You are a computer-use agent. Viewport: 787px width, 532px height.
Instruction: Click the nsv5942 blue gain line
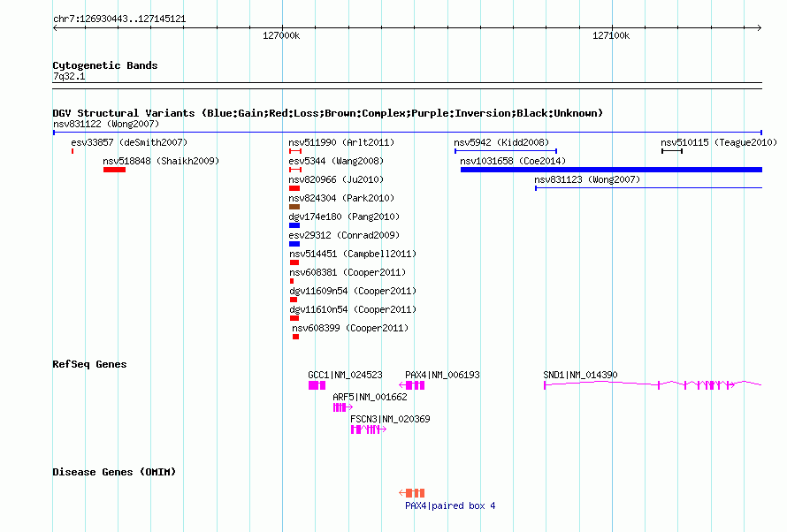[x=506, y=151]
